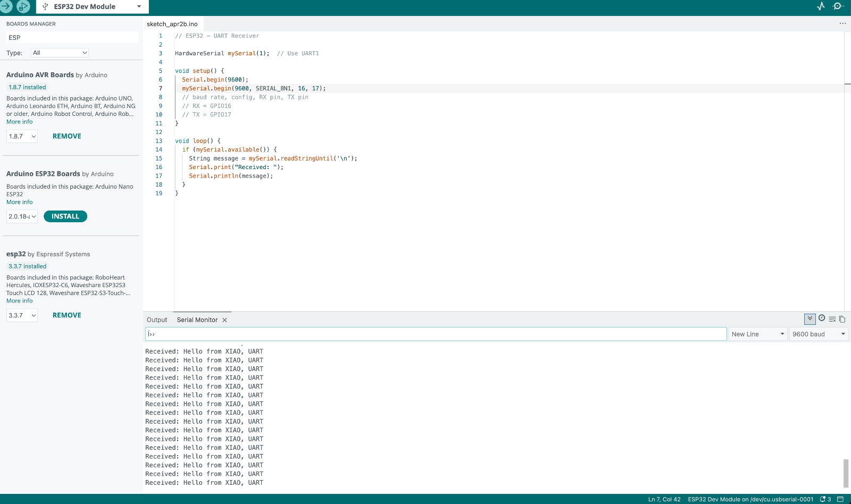Open More info for Arduino ESP32 Boards

[19, 202]
